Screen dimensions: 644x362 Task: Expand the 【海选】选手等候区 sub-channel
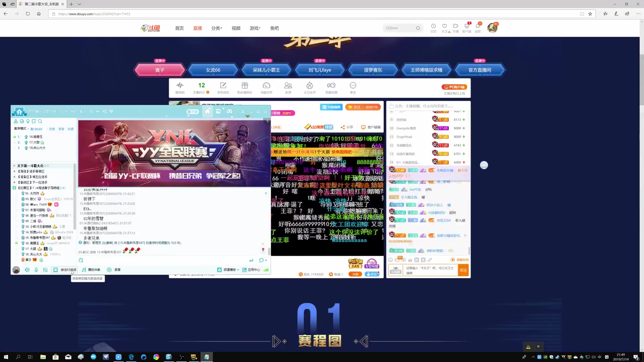pos(14,171)
